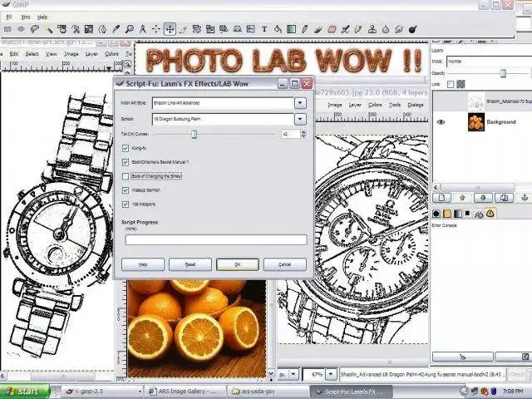Image resolution: width=532 pixels, height=399 pixels.
Task: Select the Text tool
Action: click(264, 30)
